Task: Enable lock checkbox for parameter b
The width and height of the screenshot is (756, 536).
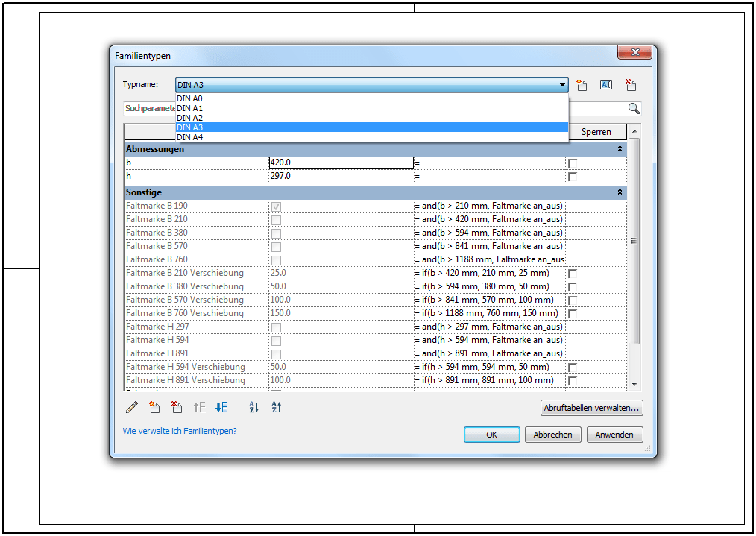Action: 573,163
